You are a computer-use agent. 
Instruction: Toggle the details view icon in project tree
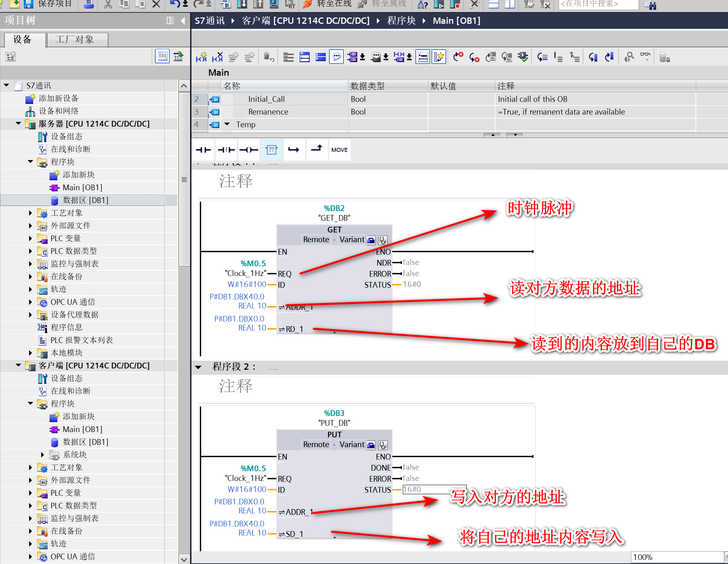(x=163, y=56)
